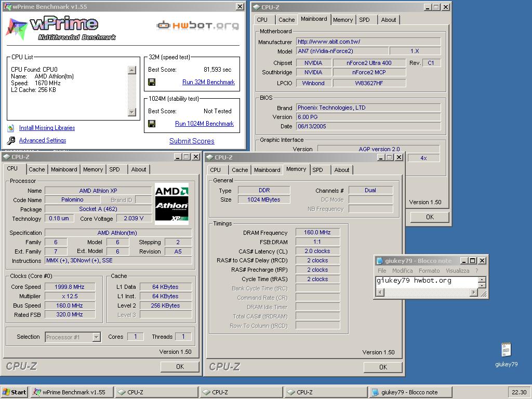532x399 pixels.
Task: Click save icon beside Run 32M Benchmark
Action: coord(152,82)
